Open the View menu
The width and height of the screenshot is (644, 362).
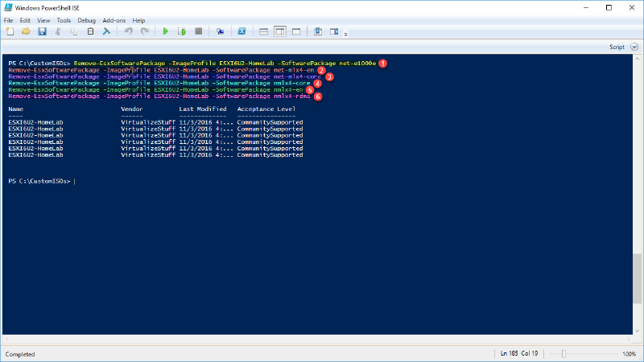click(43, 20)
